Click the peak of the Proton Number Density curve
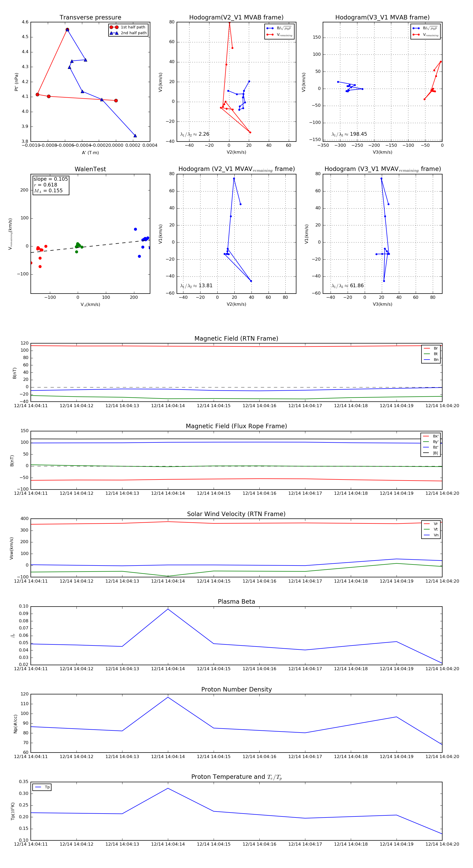This screenshot has width=473, height=868. [x=168, y=697]
